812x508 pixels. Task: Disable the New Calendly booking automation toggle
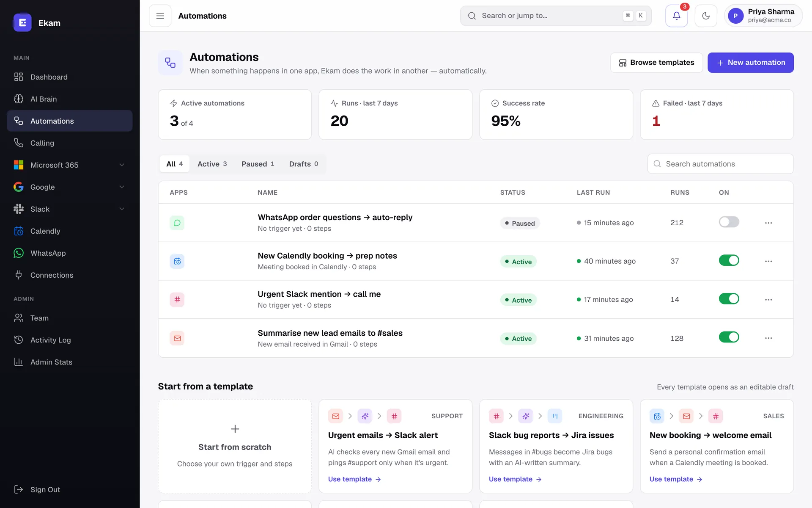tap(729, 260)
